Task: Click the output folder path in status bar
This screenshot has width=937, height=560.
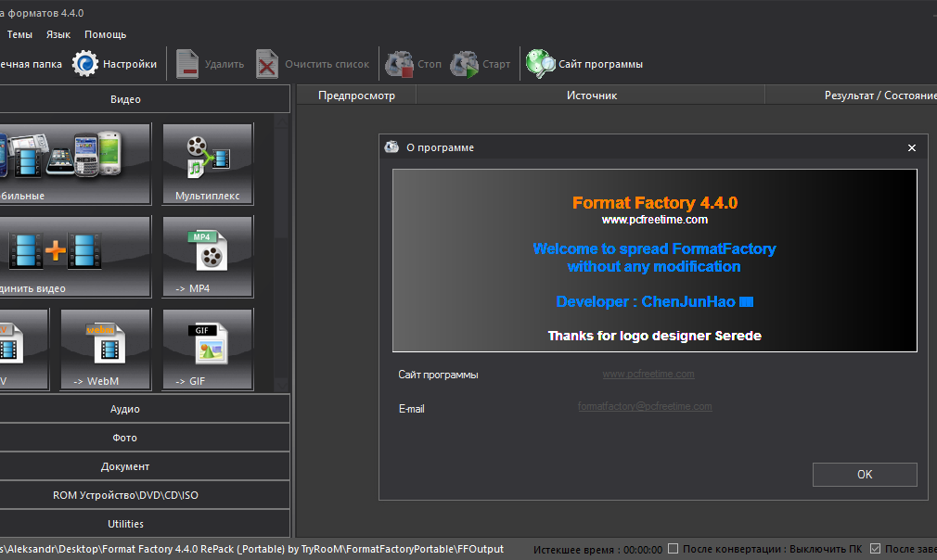Action: click(251, 549)
